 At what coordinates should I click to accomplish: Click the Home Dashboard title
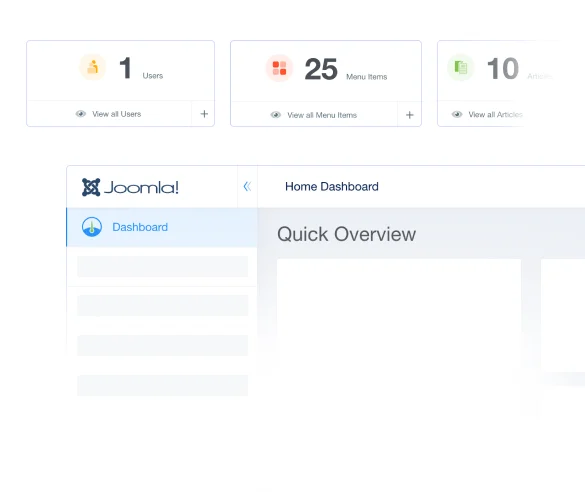pos(332,187)
